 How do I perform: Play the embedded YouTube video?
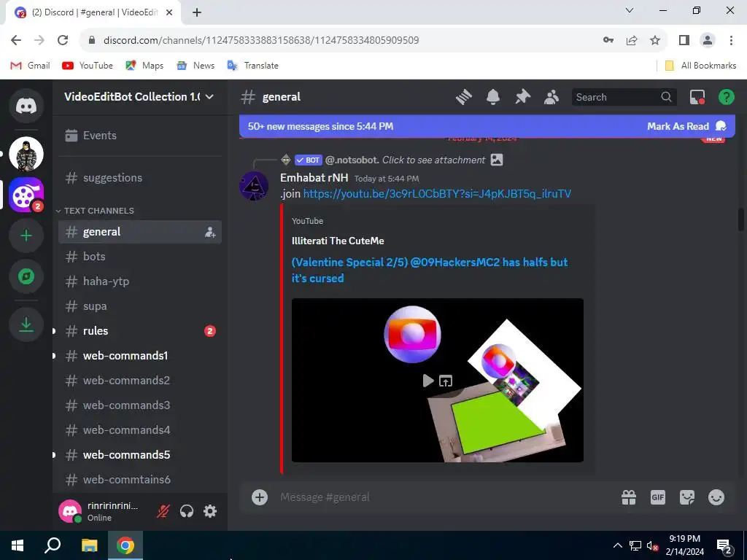(x=427, y=381)
